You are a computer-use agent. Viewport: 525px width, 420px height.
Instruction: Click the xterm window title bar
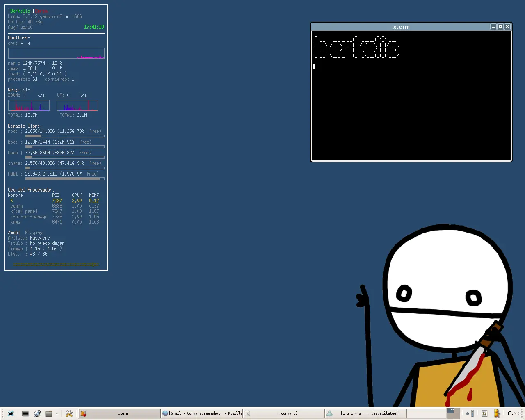(x=401, y=27)
